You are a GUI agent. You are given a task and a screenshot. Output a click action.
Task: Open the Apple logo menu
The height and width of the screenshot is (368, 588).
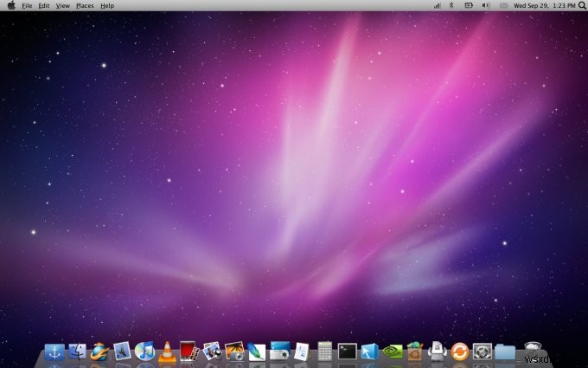tap(10, 5)
